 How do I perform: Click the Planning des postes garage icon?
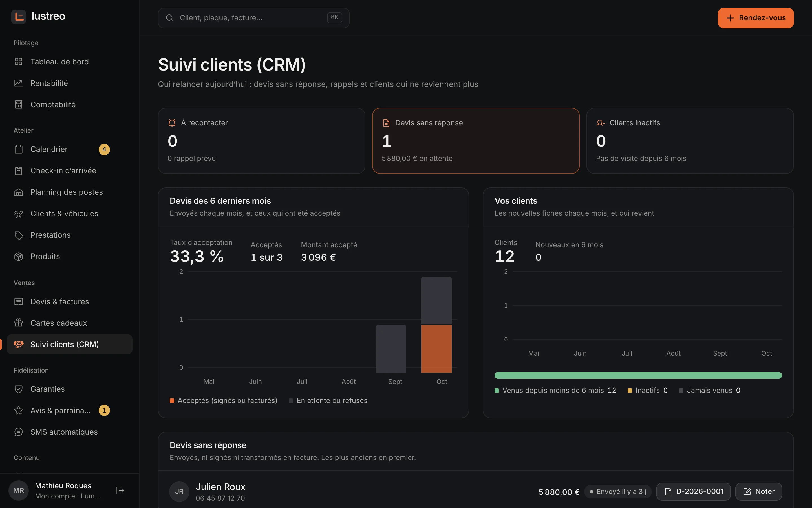coord(18,192)
